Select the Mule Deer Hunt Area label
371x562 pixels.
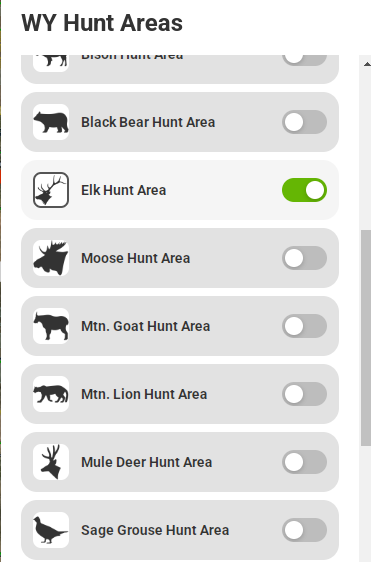click(147, 462)
